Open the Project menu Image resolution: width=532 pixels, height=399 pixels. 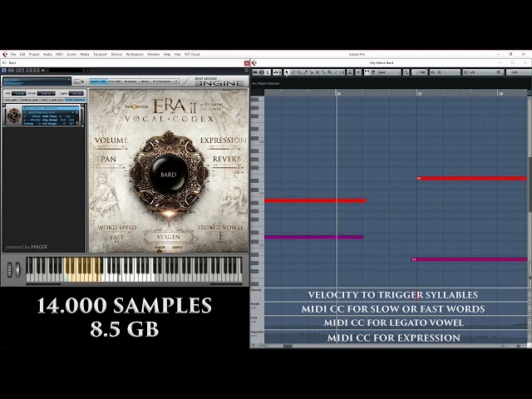pos(34,54)
